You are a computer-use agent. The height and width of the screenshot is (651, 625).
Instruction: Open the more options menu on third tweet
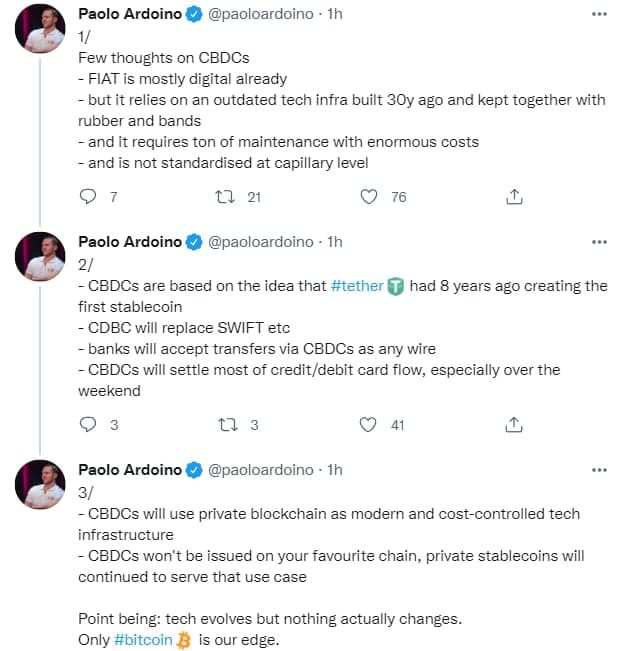pos(599,470)
